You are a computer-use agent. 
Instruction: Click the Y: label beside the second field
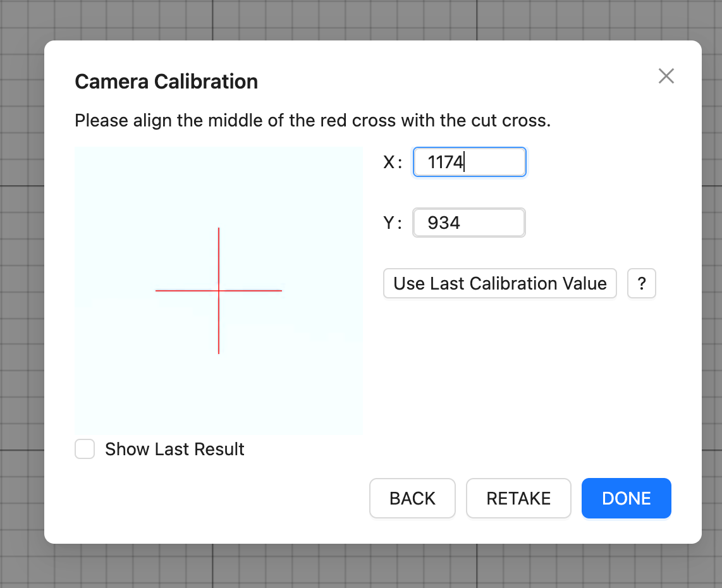click(393, 223)
